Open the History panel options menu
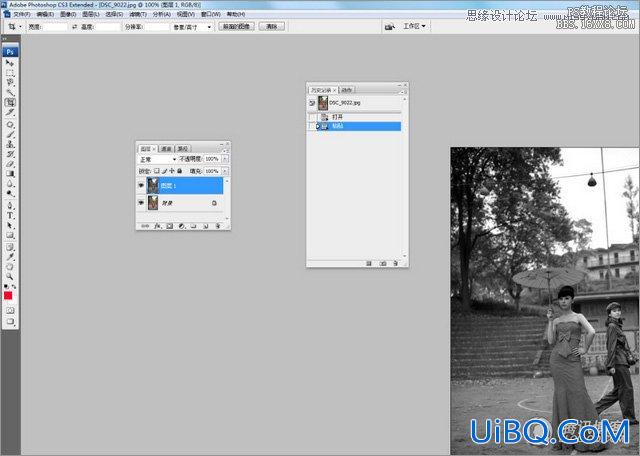 [402, 91]
